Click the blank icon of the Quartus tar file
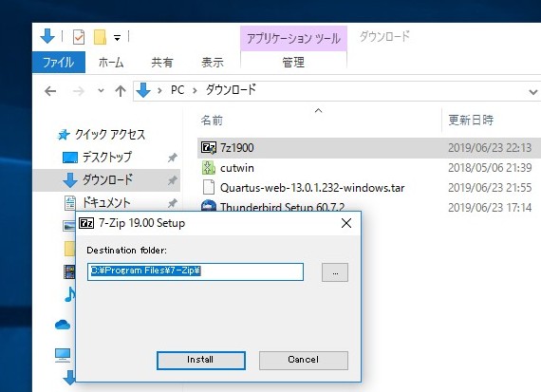Screen dimensions: 541x392 pyautogui.click(x=209, y=187)
